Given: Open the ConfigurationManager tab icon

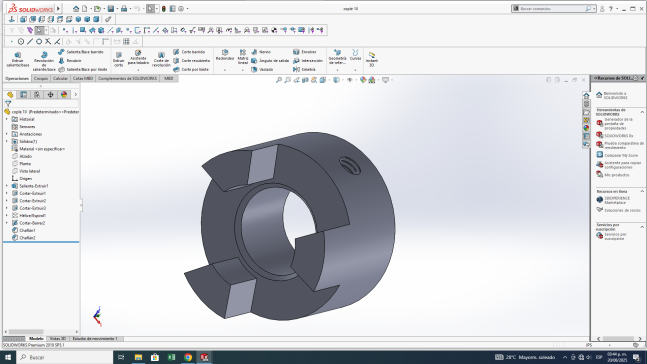Looking at the screenshot, I should coord(37,95).
